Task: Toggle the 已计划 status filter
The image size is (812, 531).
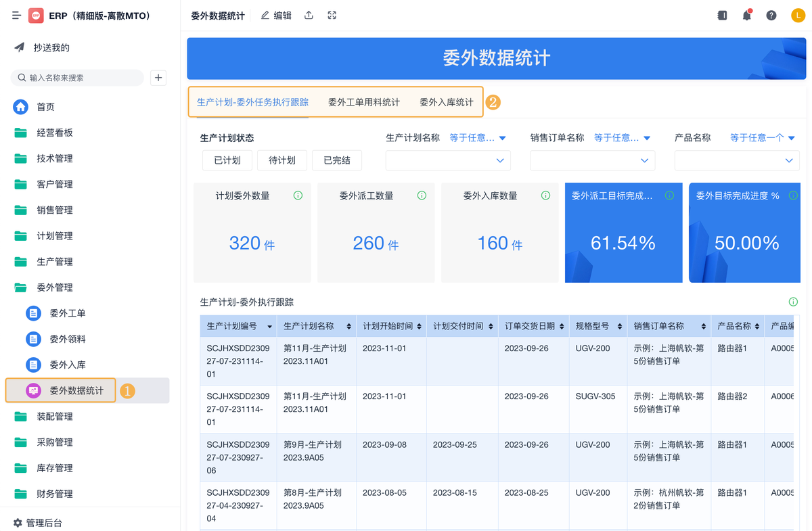Action: pos(227,160)
